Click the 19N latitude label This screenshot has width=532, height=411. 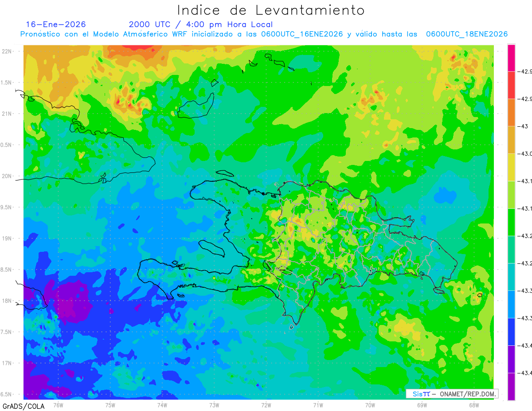pos(7,238)
